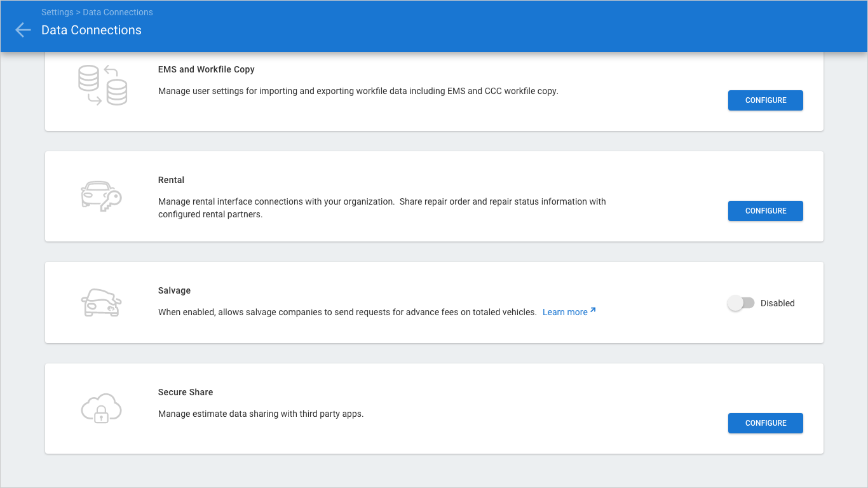Go to Settings via the breadcrumb
The width and height of the screenshot is (868, 488).
[x=57, y=12]
